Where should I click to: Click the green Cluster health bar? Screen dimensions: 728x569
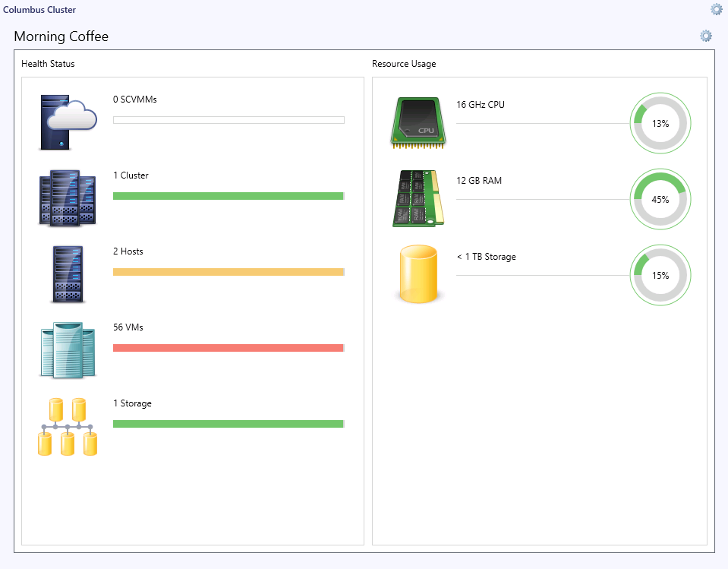(228, 196)
